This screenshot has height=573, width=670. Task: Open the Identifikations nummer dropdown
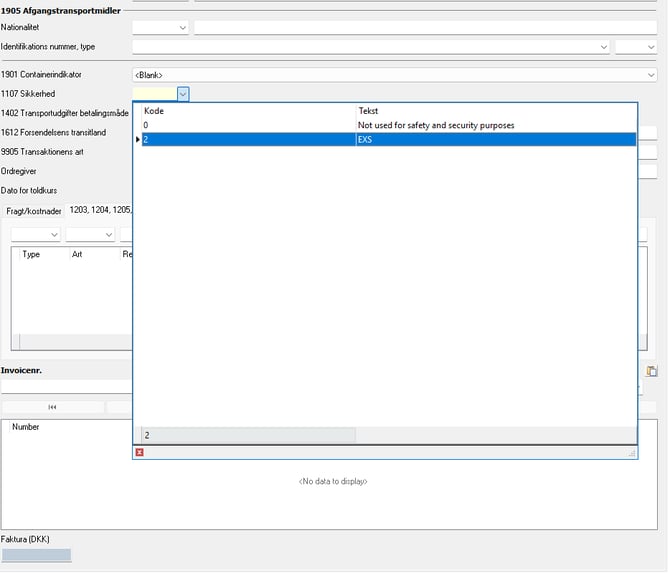(x=603, y=47)
